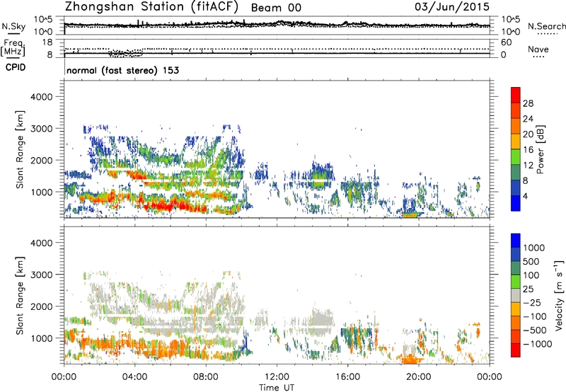Select the '16:00' time tick label
Screen dimensions: 566x392
click(347, 377)
